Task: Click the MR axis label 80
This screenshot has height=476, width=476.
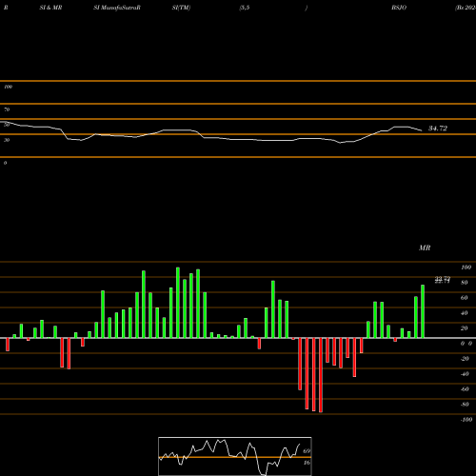Action: 465,283
